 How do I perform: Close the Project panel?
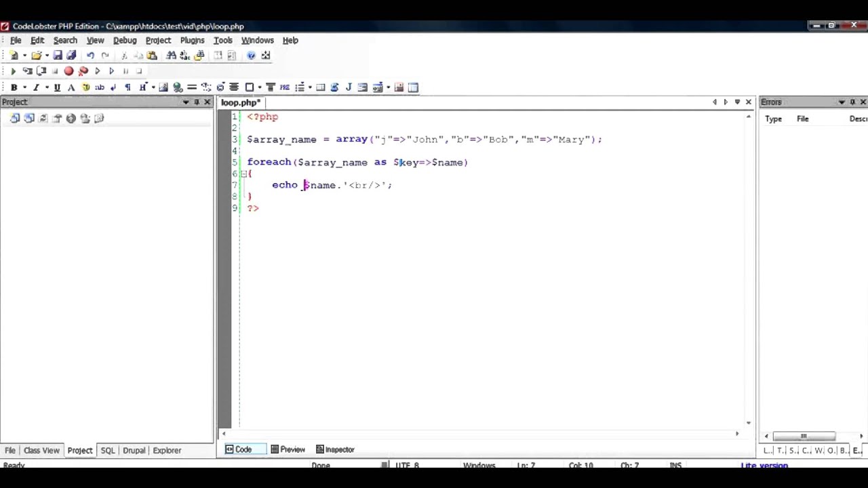(208, 102)
